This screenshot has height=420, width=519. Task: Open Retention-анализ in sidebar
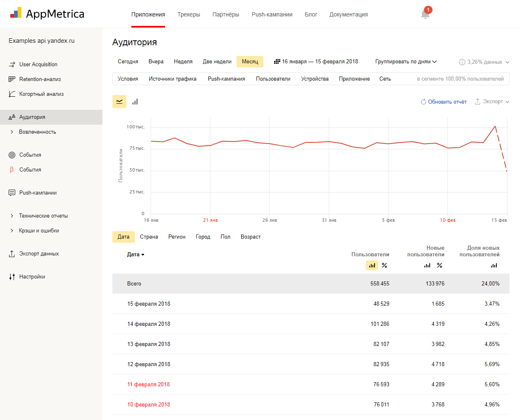[x=40, y=79]
